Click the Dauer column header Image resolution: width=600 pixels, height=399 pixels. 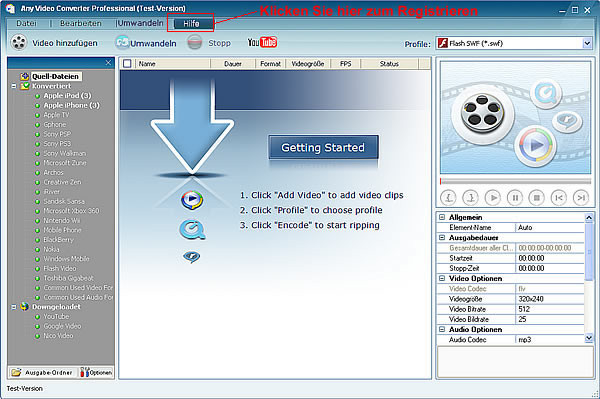[233, 64]
